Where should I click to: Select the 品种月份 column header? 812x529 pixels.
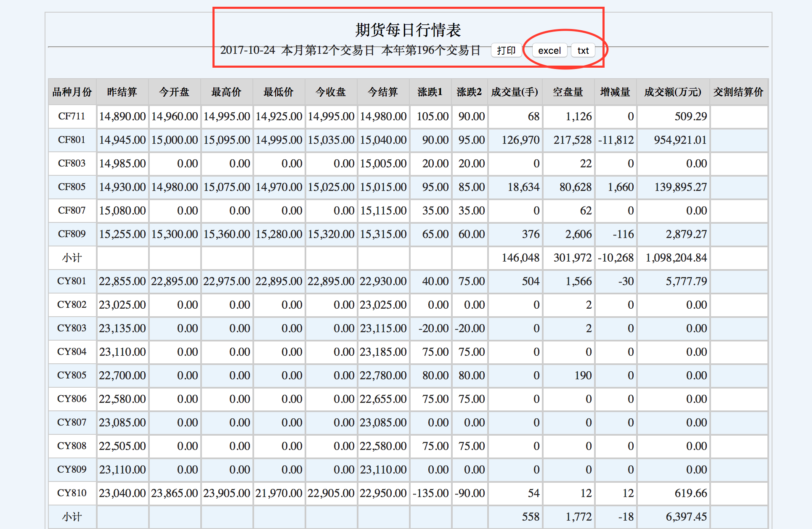point(72,92)
